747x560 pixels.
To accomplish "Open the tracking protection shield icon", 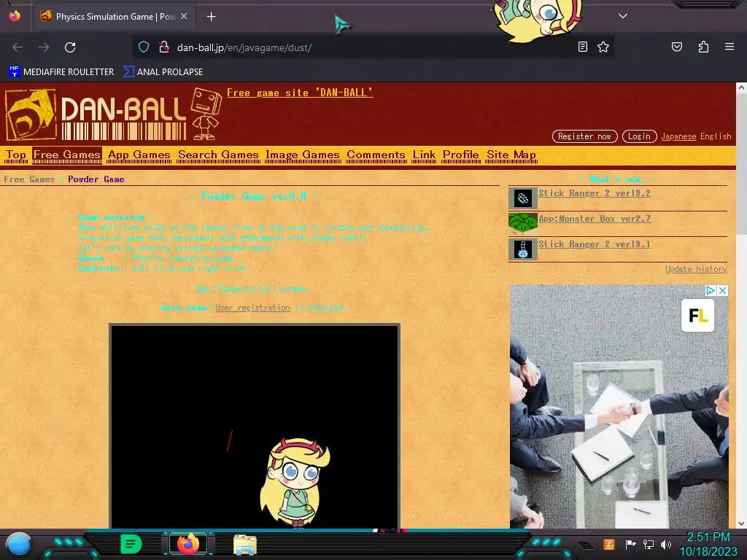I will pos(144,47).
